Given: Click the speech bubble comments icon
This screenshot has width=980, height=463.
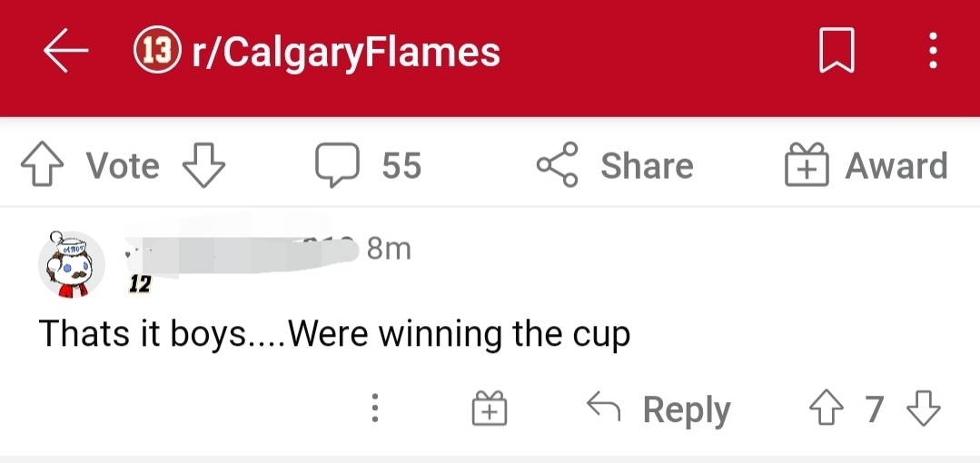Looking at the screenshot, I should point(337,166).
